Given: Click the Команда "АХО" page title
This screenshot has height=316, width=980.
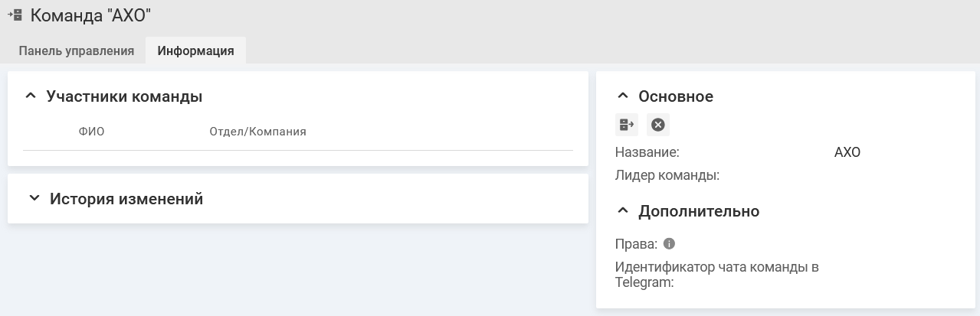Looking at the screenshot, I should 90,15.
